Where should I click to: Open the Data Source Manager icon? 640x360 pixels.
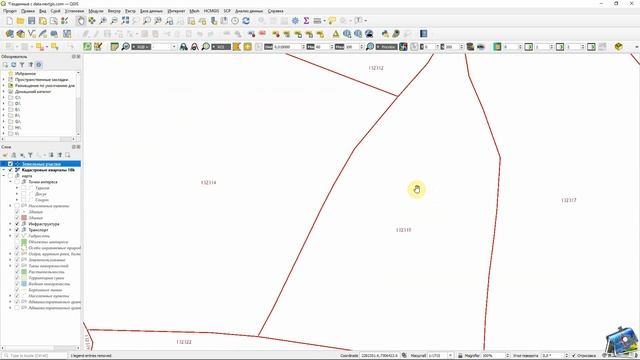10,34
